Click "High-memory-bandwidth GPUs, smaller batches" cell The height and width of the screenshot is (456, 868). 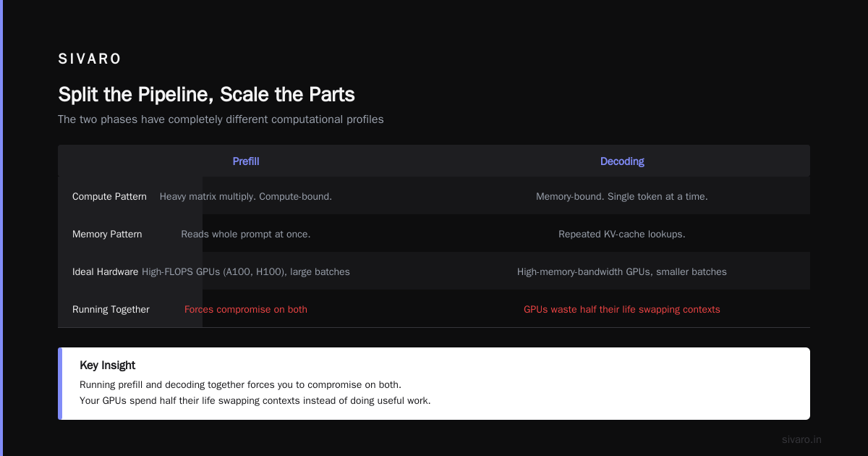tap(622, 271)
